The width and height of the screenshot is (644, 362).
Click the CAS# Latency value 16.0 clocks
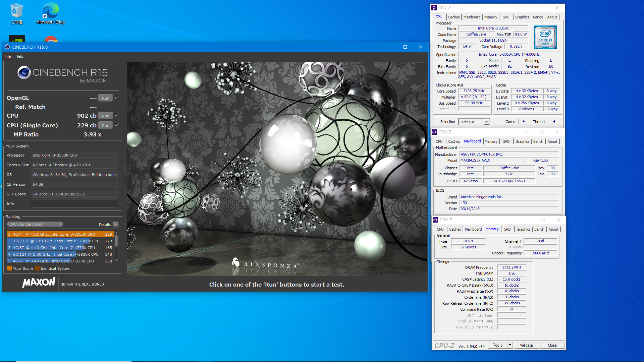[x=512, y=279]
